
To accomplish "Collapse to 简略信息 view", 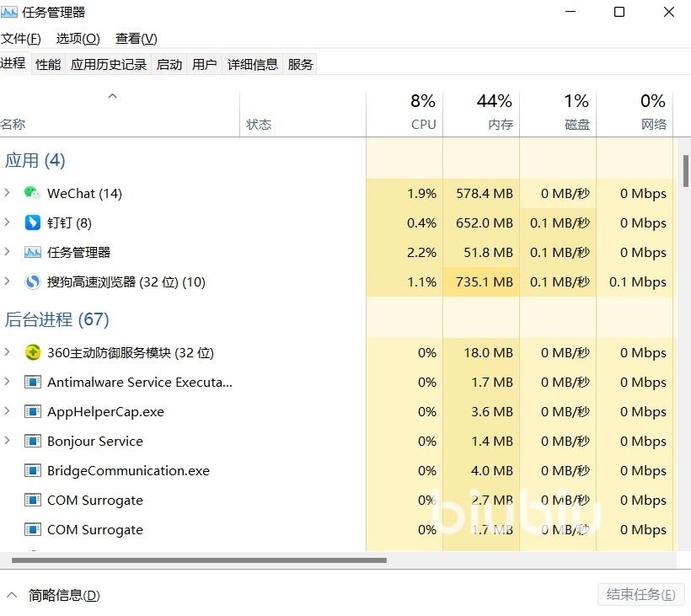I will 54,595.
